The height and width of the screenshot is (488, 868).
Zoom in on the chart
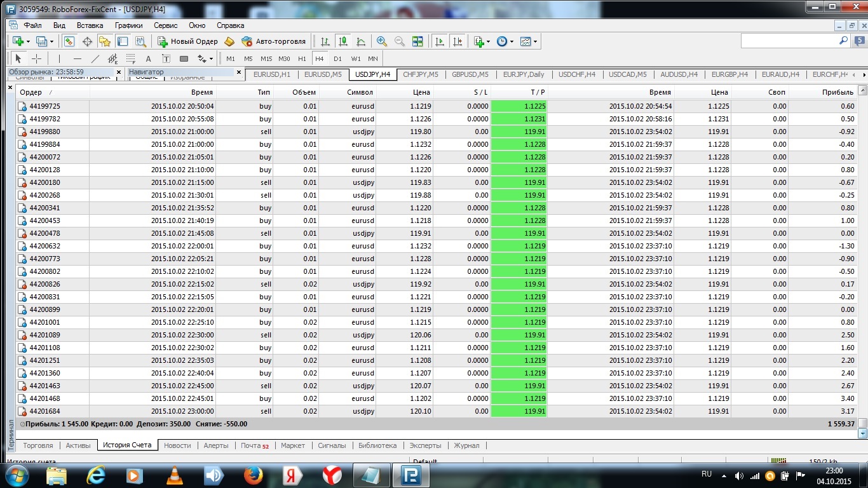[x=382, y=41]
